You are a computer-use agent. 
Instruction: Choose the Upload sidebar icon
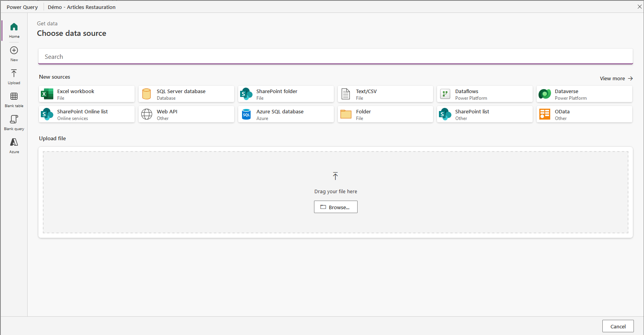pos(14,73)
